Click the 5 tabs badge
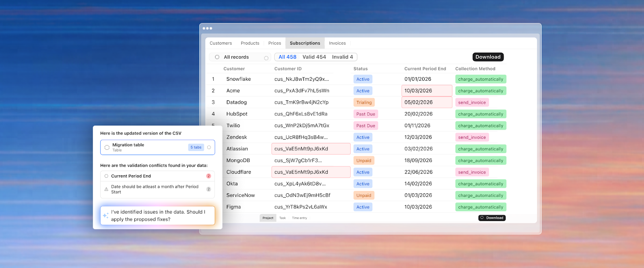644x268 pixels. [x=196, y=147]
